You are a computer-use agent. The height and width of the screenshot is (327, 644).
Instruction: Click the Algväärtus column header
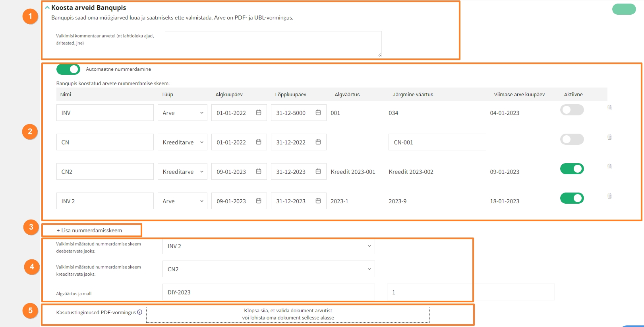347,94
